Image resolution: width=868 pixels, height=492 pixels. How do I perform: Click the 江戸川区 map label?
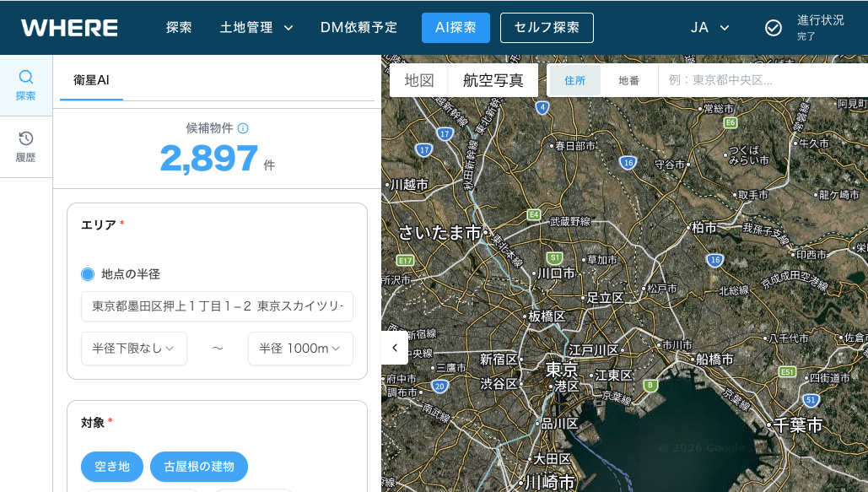[x=594, y=350]
